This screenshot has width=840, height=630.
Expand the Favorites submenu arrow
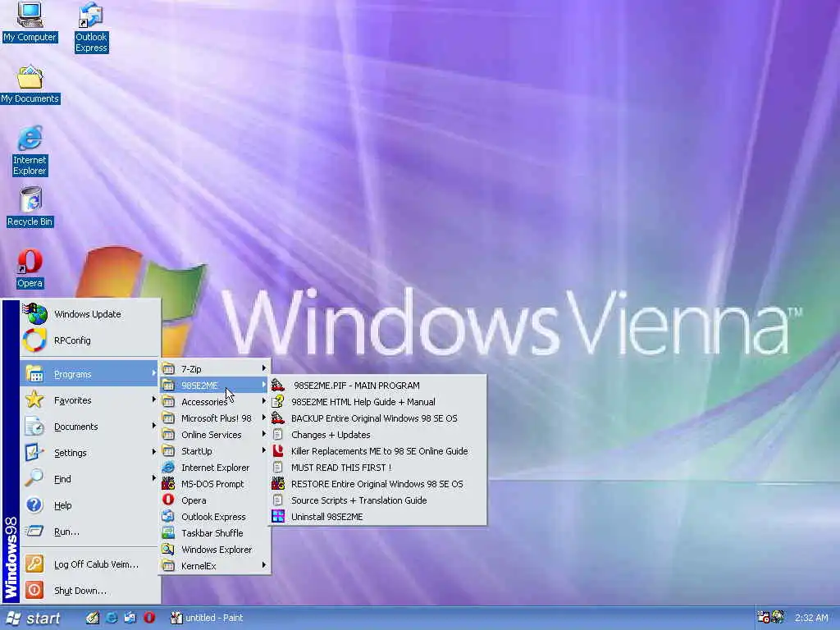(153, 399)
